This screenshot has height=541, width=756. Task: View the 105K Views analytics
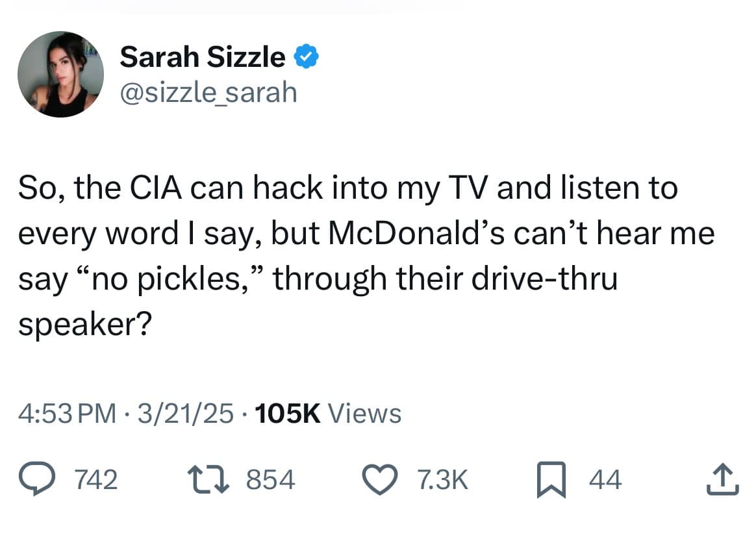329,413
